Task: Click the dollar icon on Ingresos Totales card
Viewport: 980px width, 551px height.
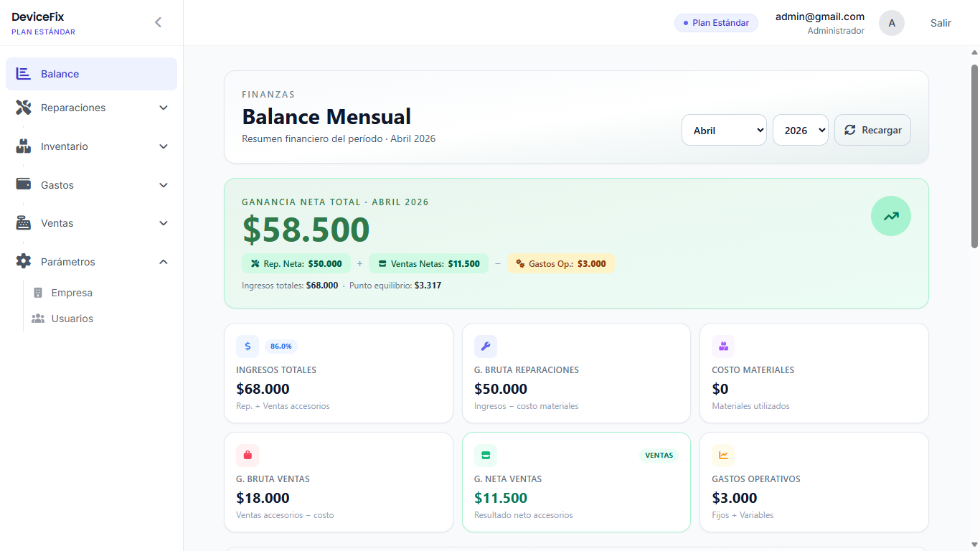Action: [248, 346]
